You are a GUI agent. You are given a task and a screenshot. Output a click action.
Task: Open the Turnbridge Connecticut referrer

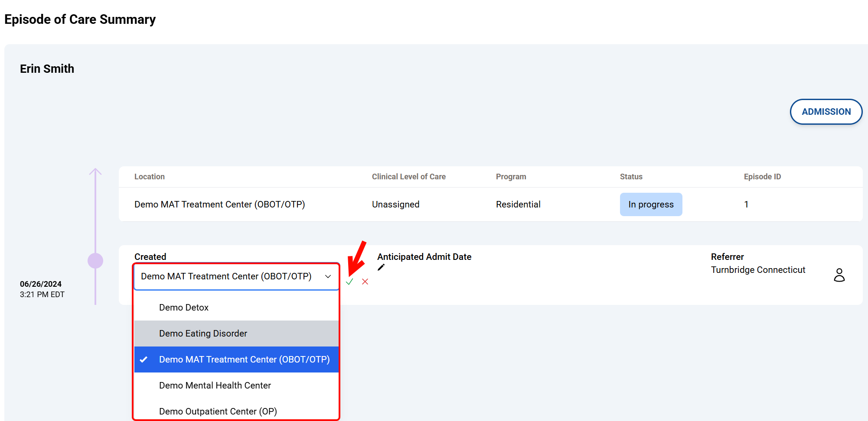(758, 270)
